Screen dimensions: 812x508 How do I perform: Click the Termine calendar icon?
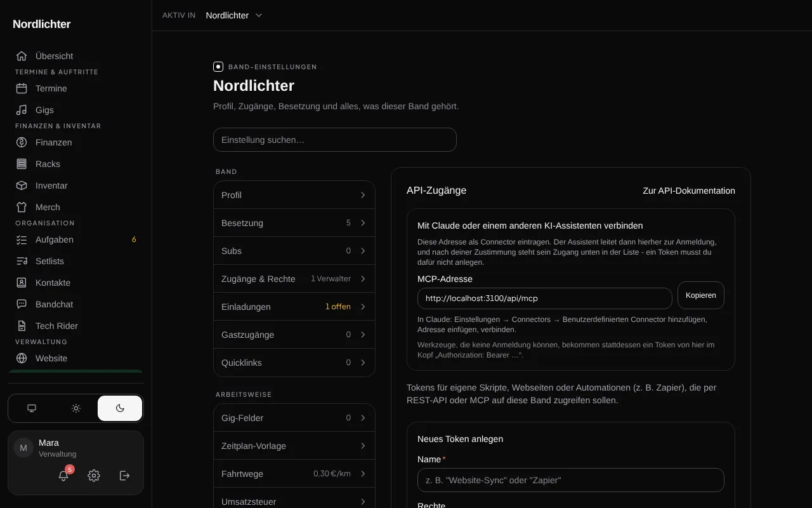tap(22, 88)
